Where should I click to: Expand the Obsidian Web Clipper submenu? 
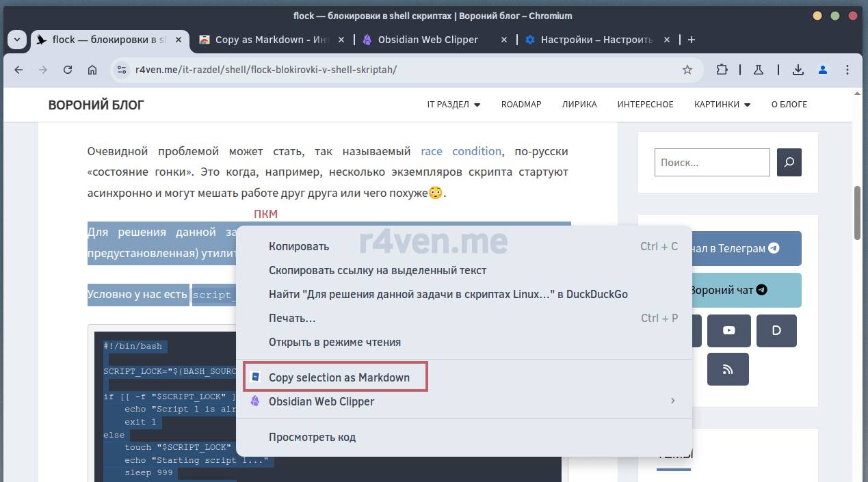tap(672, 401)
